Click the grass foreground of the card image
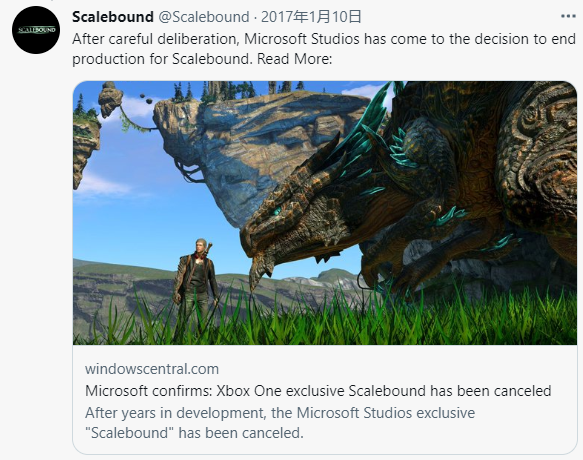Viewport: 583px width, 460px height. [x=325, y=320]
